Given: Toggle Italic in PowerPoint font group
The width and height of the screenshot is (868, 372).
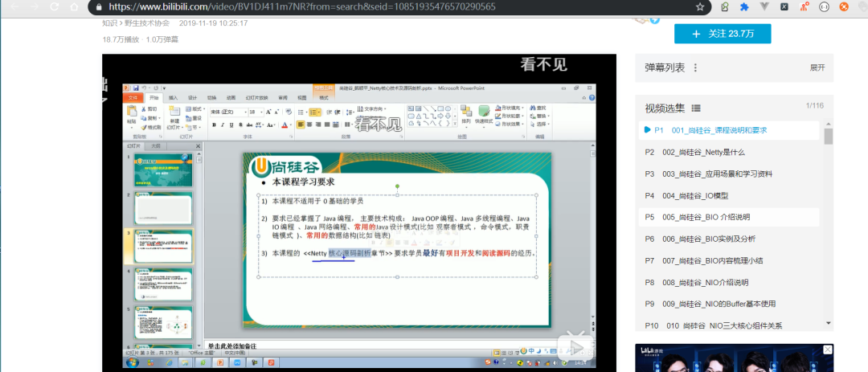Looking at the screenshot, I should pos(223,125).
